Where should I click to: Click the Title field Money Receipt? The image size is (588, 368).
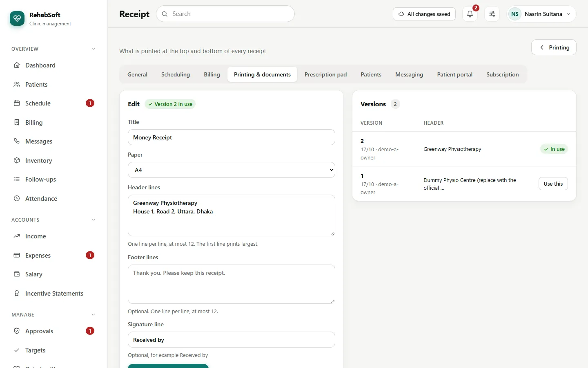(232, 137)
